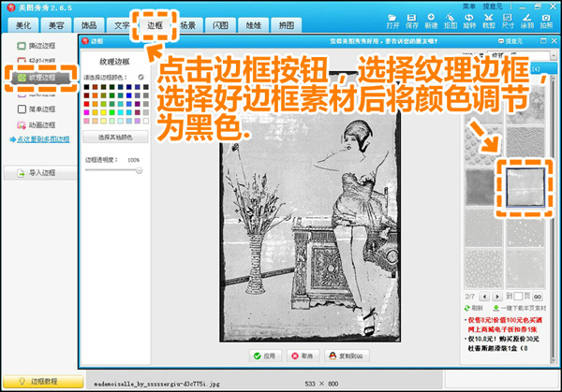562x392 pixels.
Task: Click the 刷新 refresh icon in material panel
Action: pyautogui.click(x=467, y=308)
